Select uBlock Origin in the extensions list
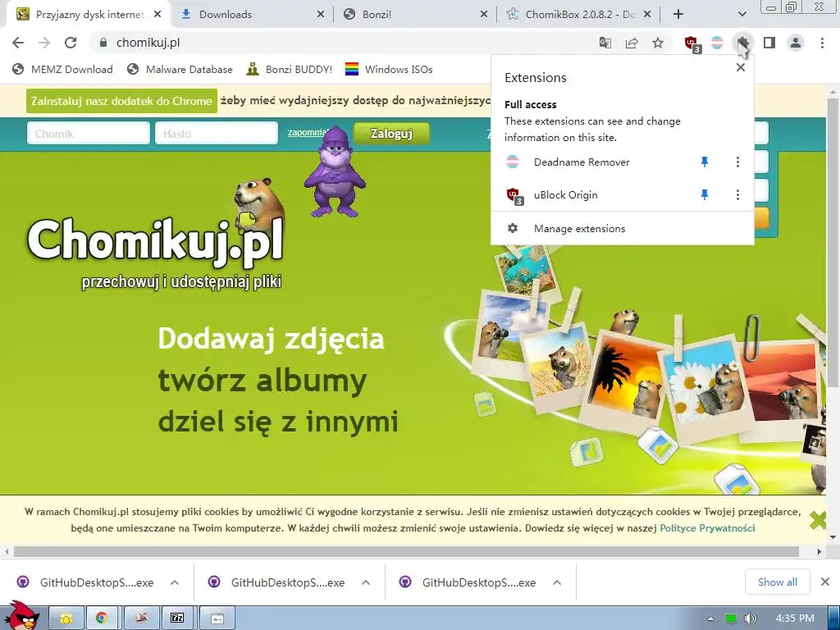The height and width of the screenshot is (630, 840). coord(565,195)
